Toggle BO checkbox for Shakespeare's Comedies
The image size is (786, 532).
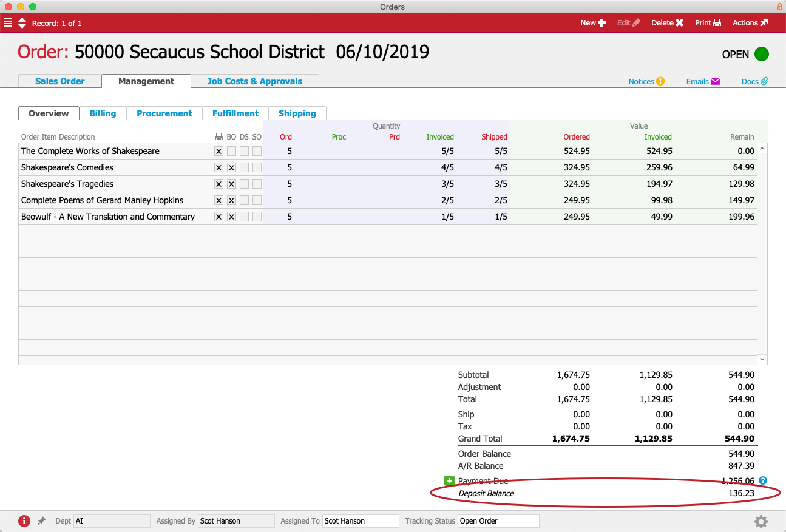tap(231, 167)
